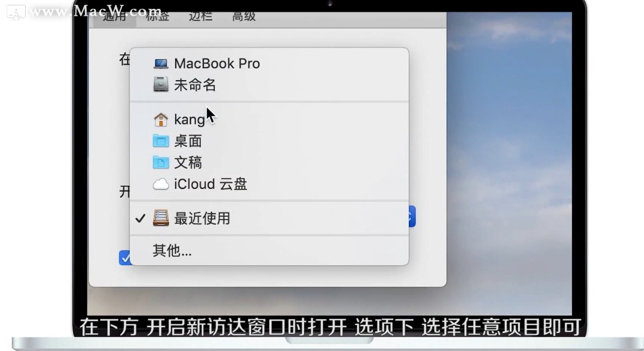Open the 高级 preferences tab
The height and width of the screenshot is (351, 644).
click(244, 16)
